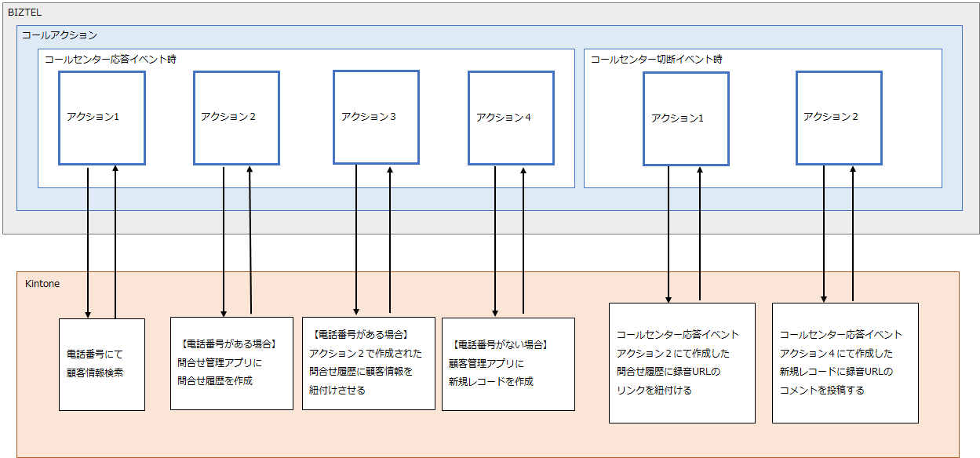
Task: Select the 録音URLのコメントを投稿する box
Action: click(x=845, y=363)
